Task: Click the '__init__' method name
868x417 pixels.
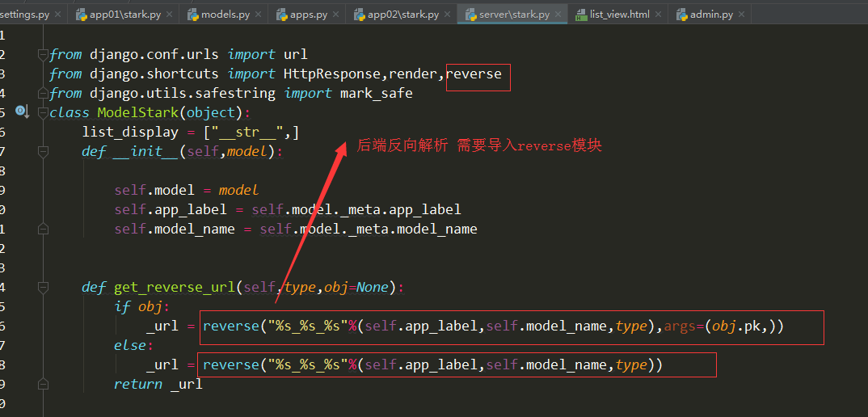Action: [x=146, y=151]
